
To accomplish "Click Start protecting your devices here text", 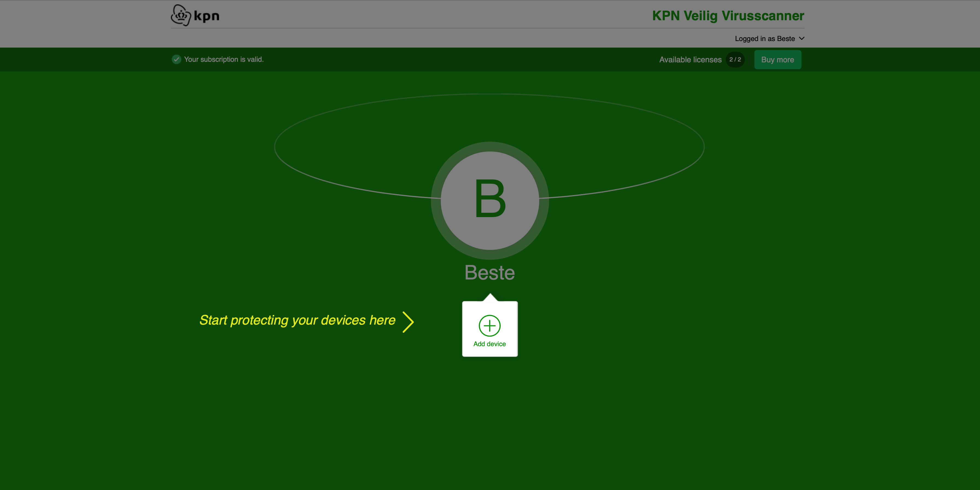I will pos(297,320).
